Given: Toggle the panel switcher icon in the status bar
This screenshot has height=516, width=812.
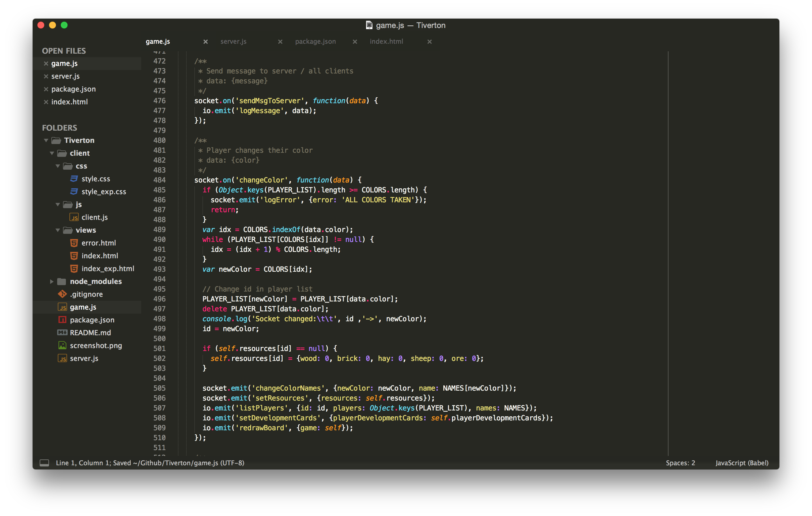Looking at the screenshot, I should coord(44,463).
